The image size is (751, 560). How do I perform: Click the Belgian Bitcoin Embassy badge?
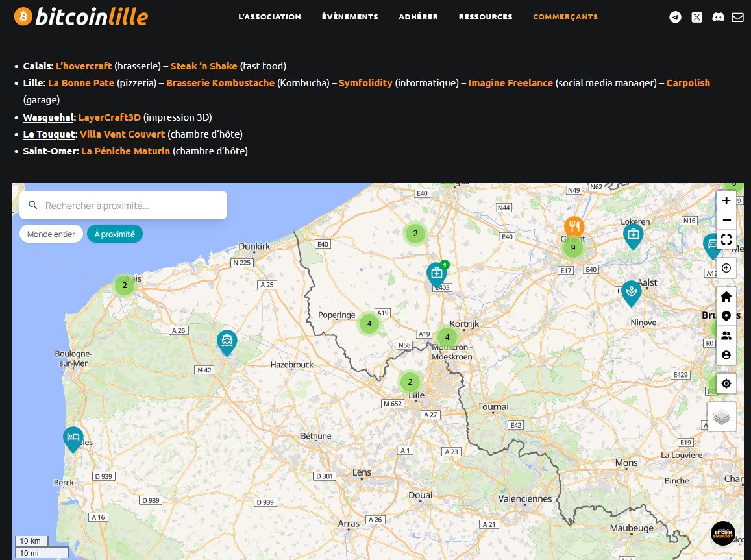tap(722, 533)
